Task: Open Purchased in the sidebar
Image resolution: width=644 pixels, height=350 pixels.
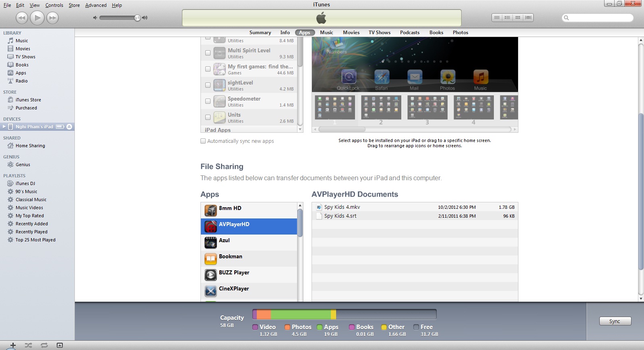Action: coord(26,108)
